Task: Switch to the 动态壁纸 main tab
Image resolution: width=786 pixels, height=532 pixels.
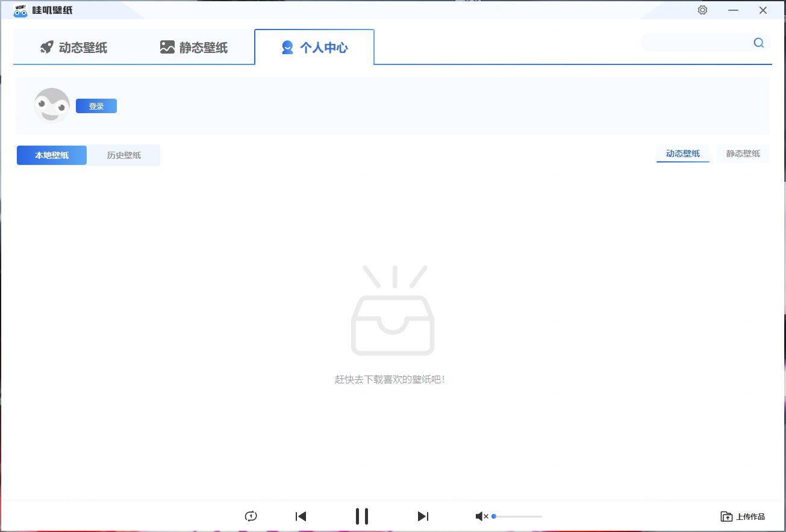Action: (73, 48)
